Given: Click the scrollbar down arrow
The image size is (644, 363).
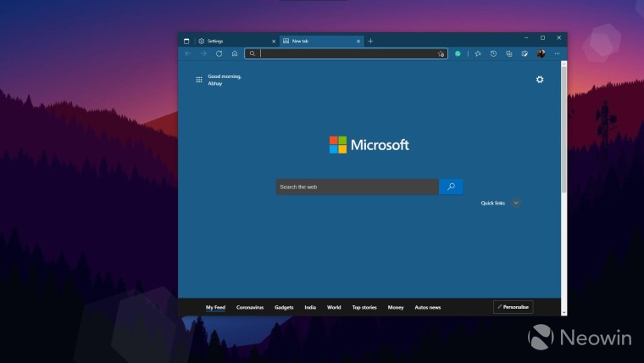Looking at the screenshot, I should 563,313.
